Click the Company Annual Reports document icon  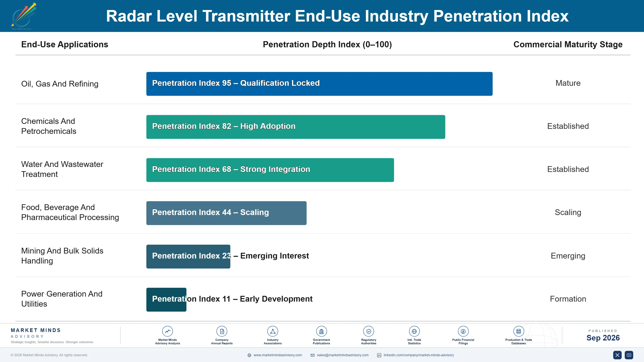222,331
